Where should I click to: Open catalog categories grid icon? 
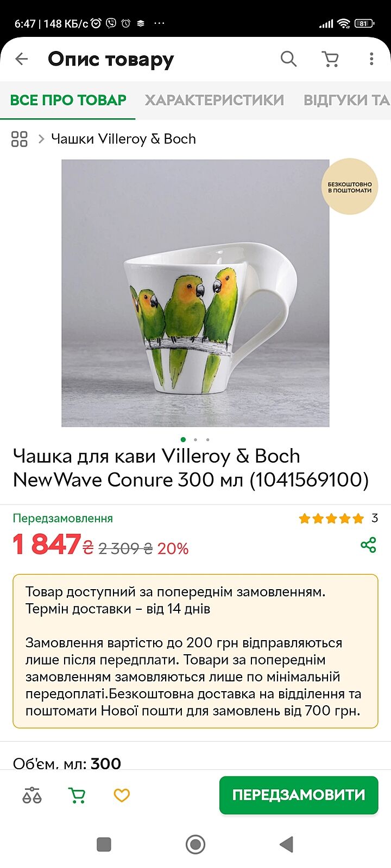(20, 139)
